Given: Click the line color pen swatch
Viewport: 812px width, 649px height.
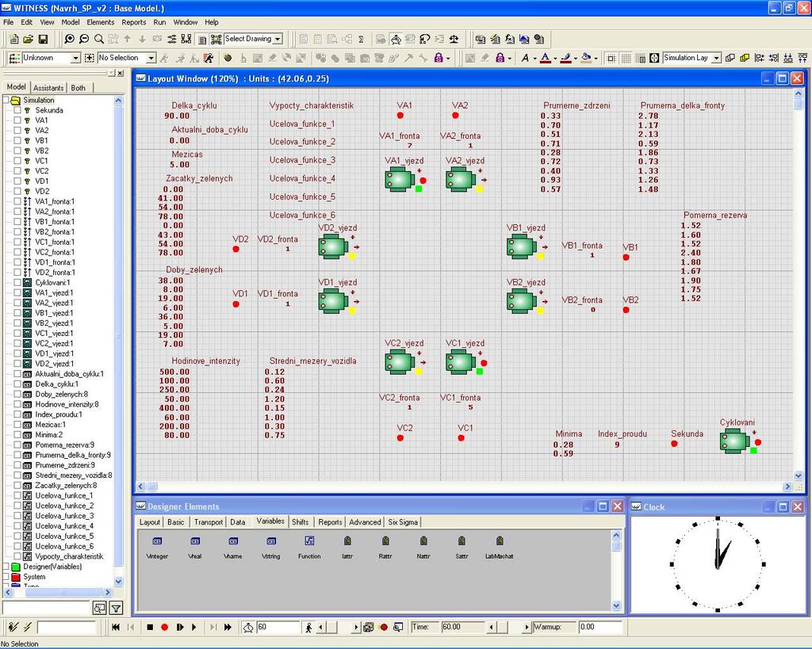Looking at the screenshot, I should (565, 58).
